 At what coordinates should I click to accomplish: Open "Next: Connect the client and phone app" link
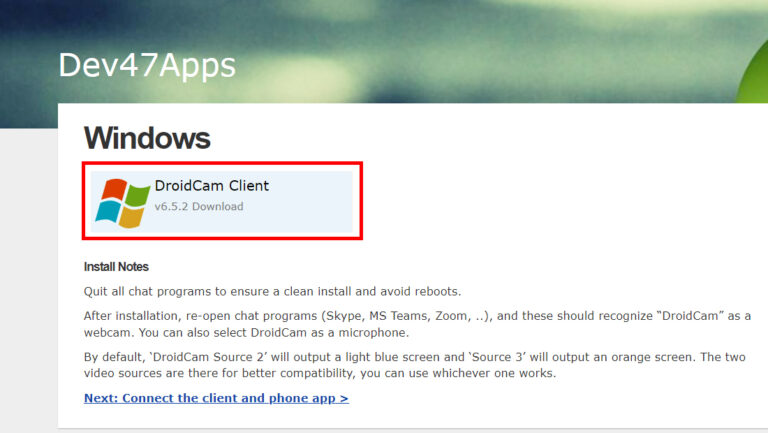[216, 398]
